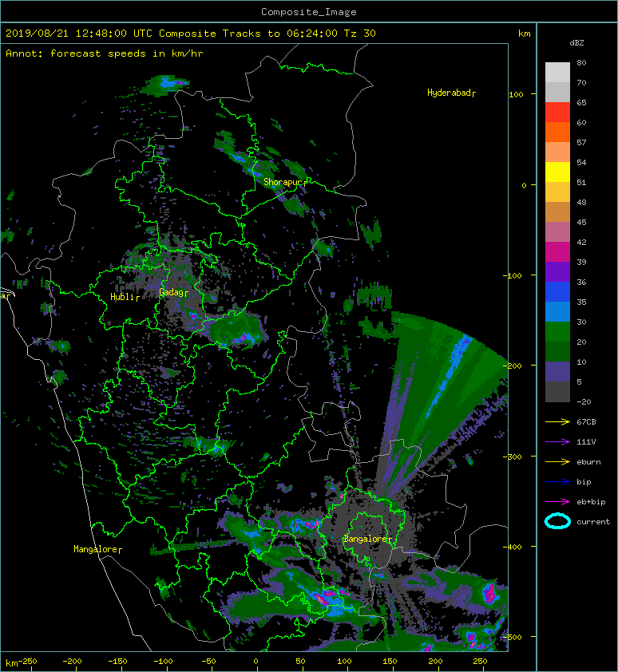Viewport: 618px width, 672px height.
Task: Select the 2019/08/21 12:48:00 UTC timestamp line
Action: [x=190, y=34]
